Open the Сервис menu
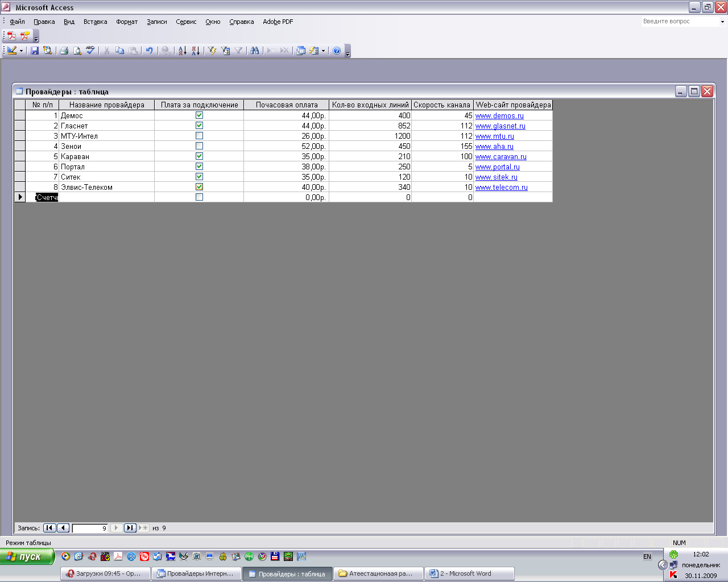 click(186, 22)
